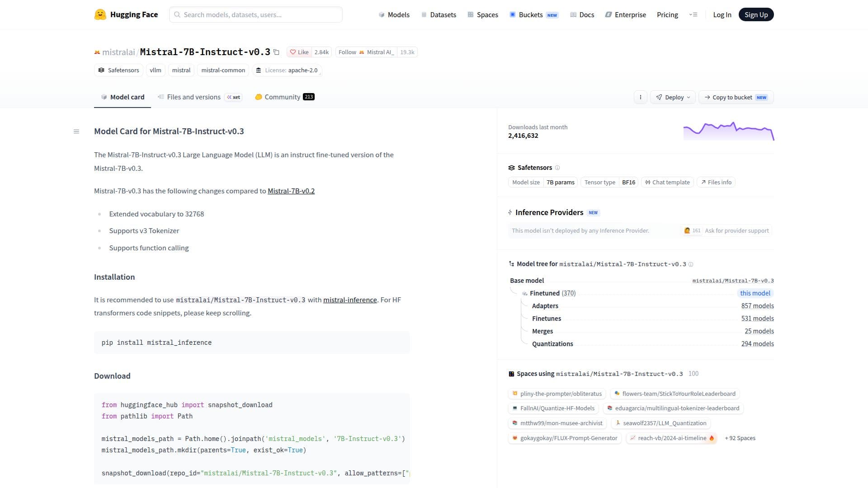
Task: Click the mistralai organization avatar icon
Action: point(97,52)
